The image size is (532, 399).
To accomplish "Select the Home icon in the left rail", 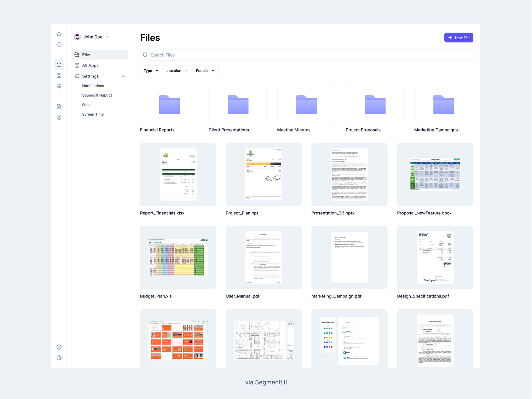I will (x=59, y=65).
